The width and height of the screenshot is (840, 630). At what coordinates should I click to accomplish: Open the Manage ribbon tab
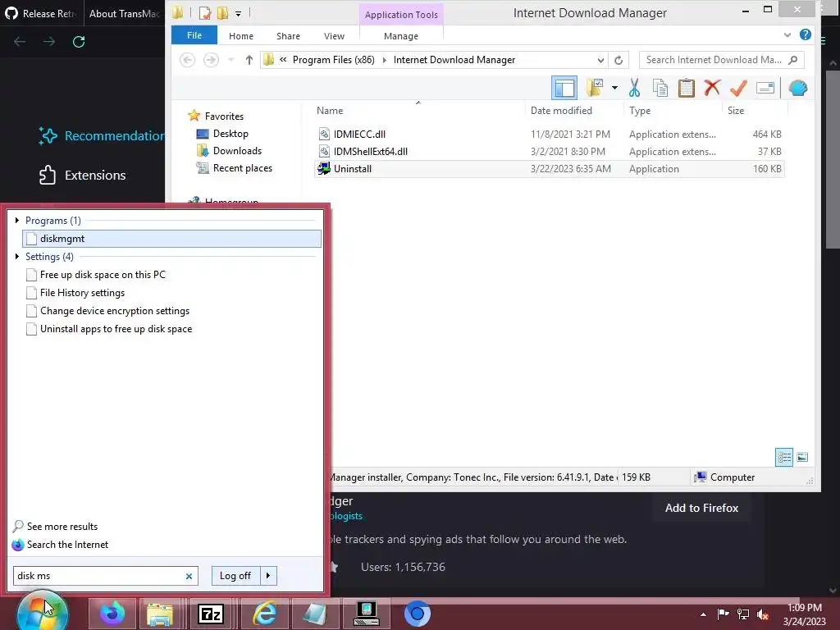point(400,36)
